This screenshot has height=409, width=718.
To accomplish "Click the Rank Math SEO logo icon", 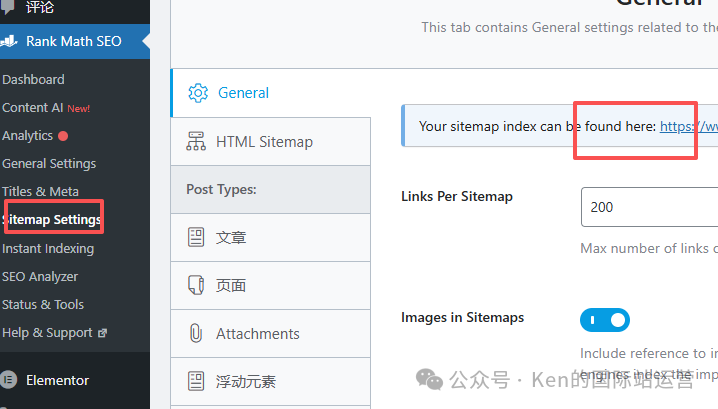I will (x=9, y=42).
